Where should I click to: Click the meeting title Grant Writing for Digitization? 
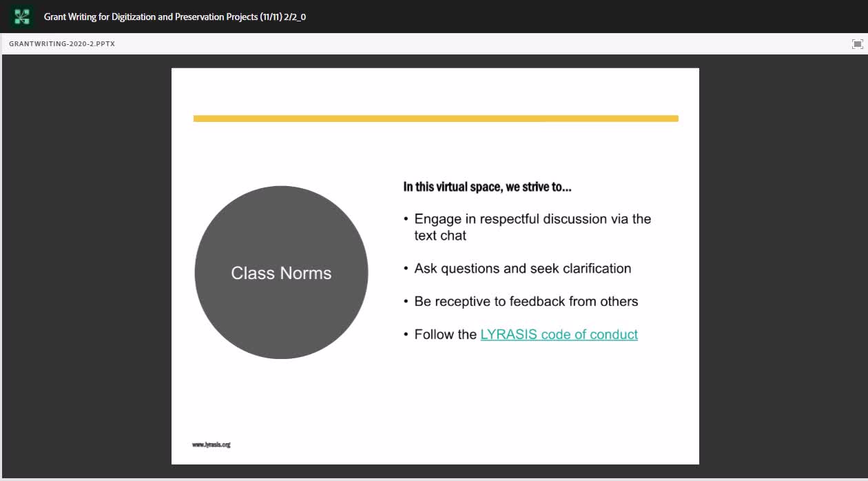point(175,17)
